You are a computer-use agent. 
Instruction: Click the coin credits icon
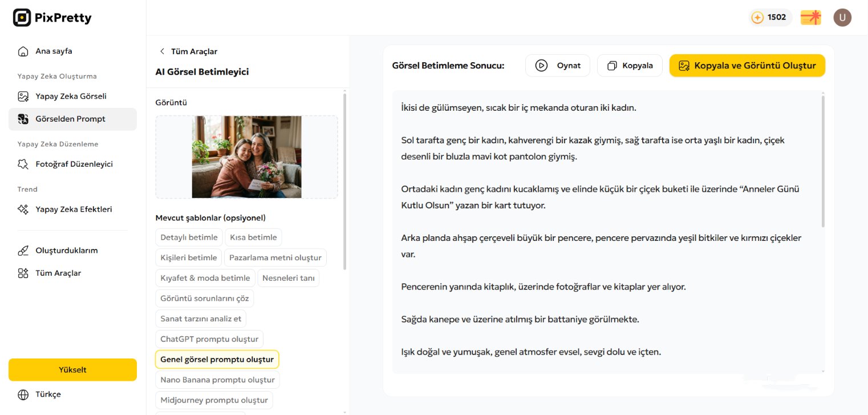(757, 18)
